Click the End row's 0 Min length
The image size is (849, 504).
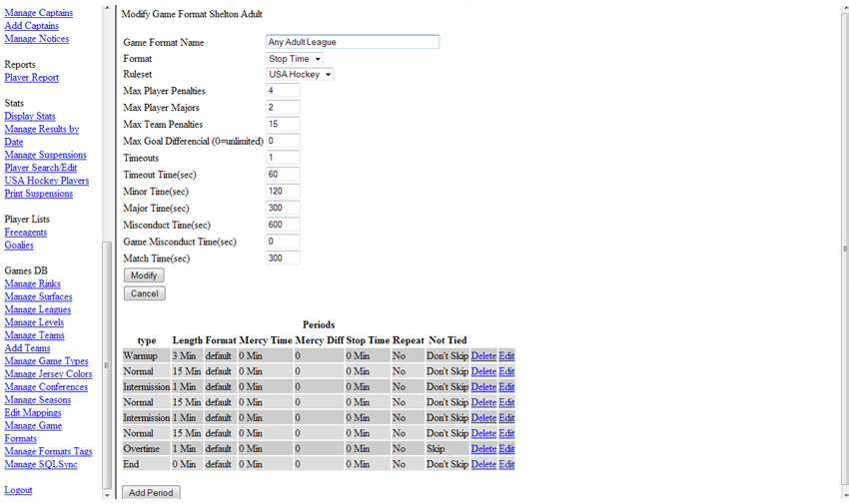[x=188, y=464]
